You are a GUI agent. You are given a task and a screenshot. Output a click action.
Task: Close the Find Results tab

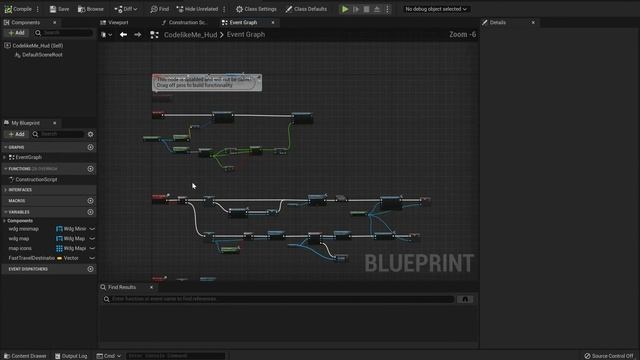click(151, 287)
